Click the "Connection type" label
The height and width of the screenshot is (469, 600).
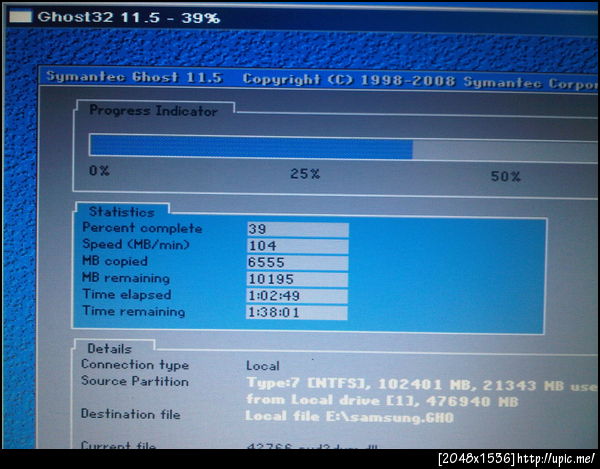[x=135, y=365]
